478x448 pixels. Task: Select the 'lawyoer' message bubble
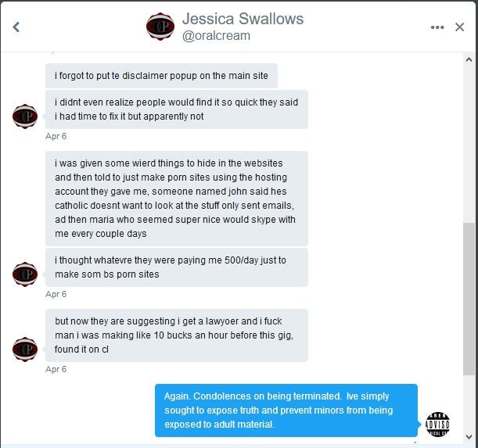click(x=177, y=335)
